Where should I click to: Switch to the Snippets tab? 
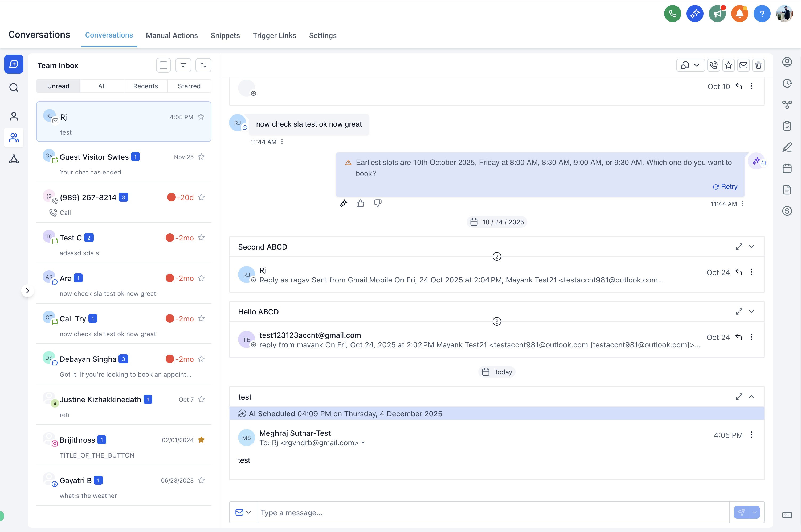coord(225,35)
